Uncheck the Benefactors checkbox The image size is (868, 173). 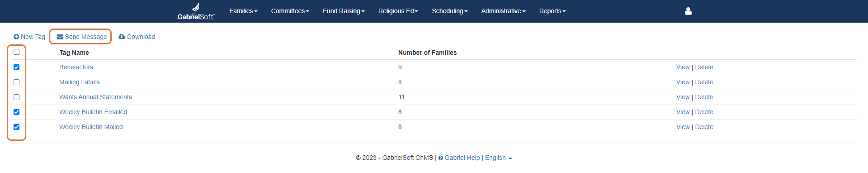coord(17,67)
